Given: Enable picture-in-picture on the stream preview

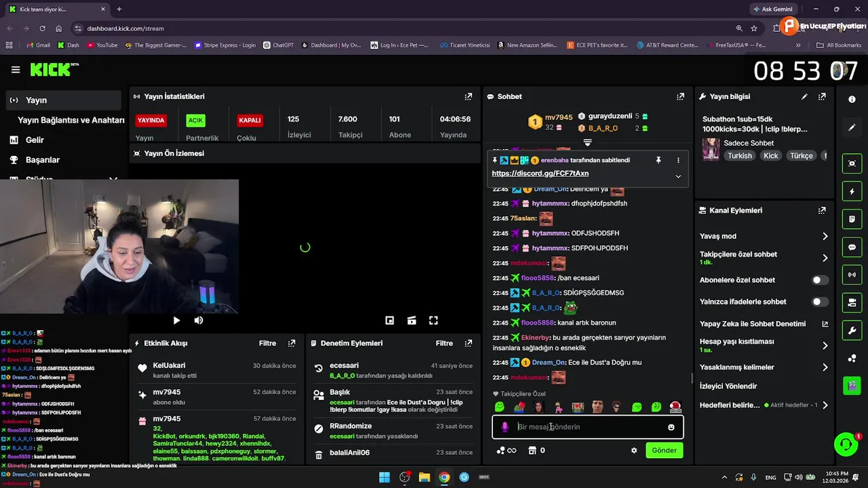Looking at the screenshot, I should pyautogui.click(x=390, y=321).
